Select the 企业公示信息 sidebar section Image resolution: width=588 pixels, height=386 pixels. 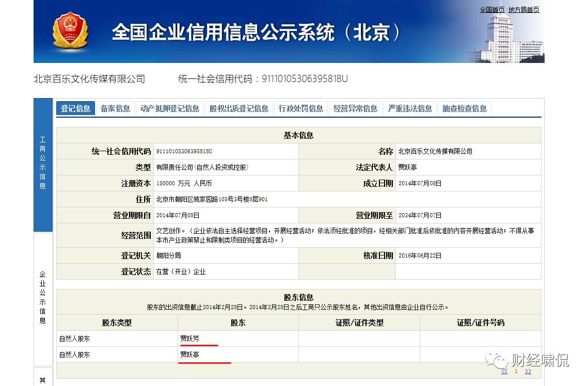pos(43,299)
